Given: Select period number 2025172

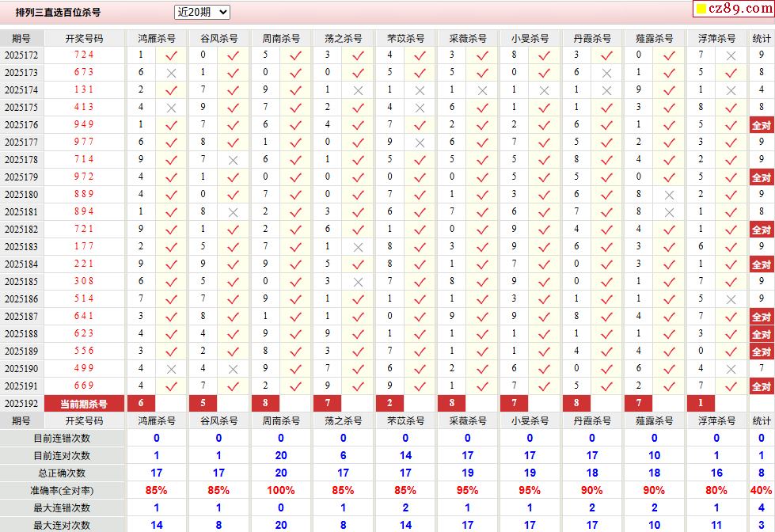Looking at the screenshot, I should click(x=21, y=55).
